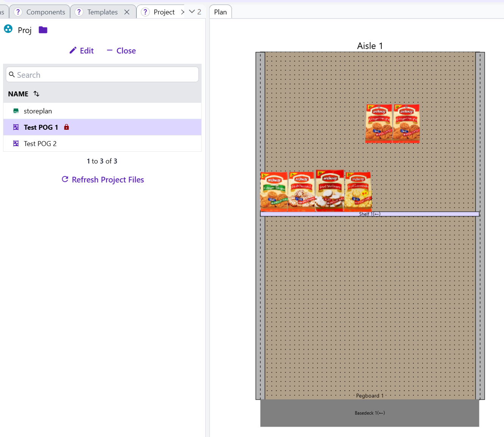The height and width of the screenshot is (437, 504).
Task: Click the help icon on the Project tab
Action: coord(145,12)
